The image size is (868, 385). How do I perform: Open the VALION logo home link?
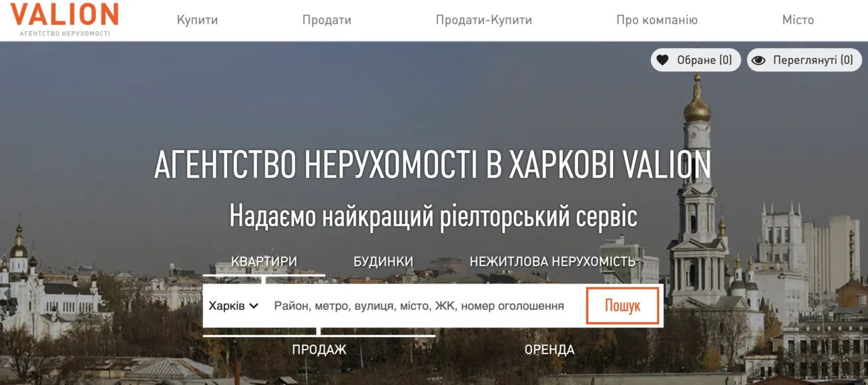tap(64, 19)
